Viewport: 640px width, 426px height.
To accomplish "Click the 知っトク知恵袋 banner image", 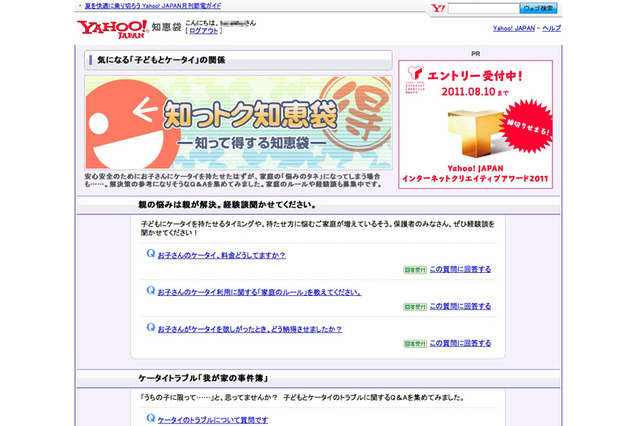I will (x=238, y=123).
